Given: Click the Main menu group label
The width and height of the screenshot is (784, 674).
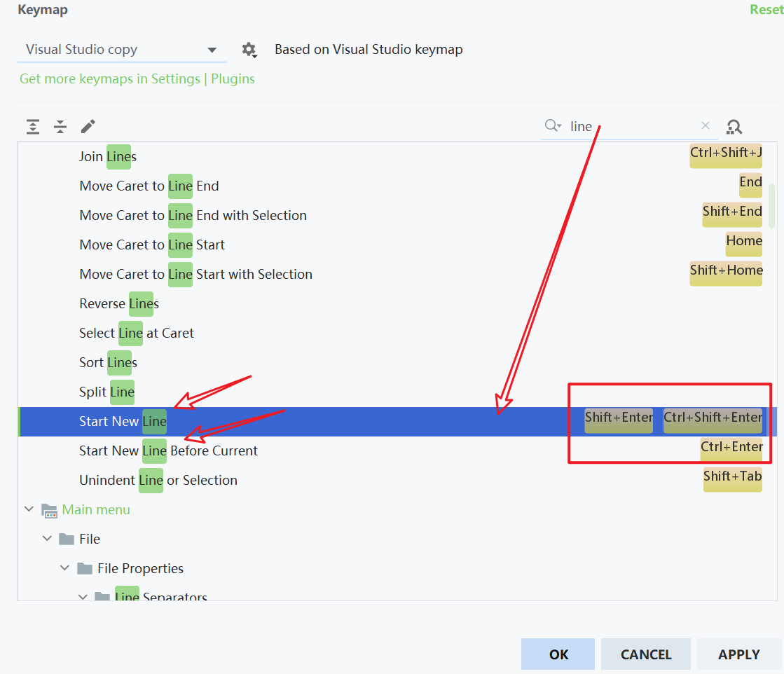Looking at the screenshot, I should click(x=96, y=509).
